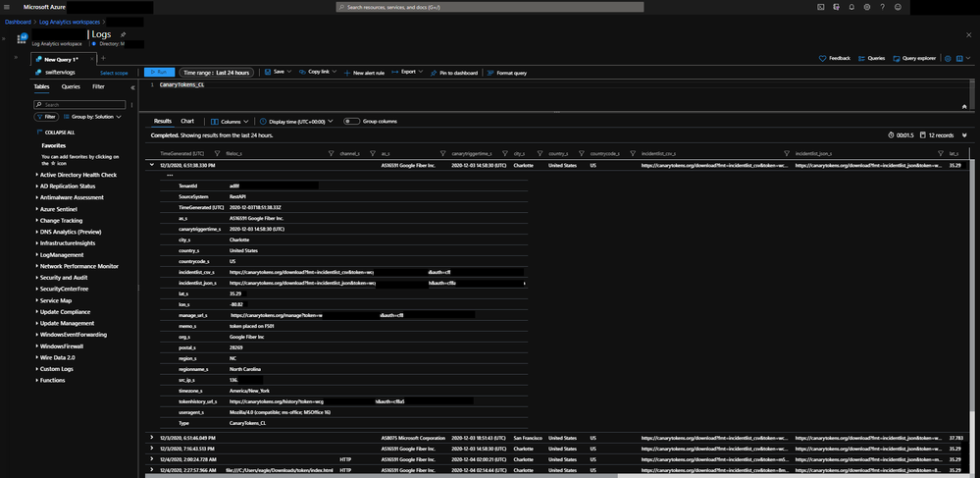Open the Queries gallery in the top-right toolbar

click(871, 58)
